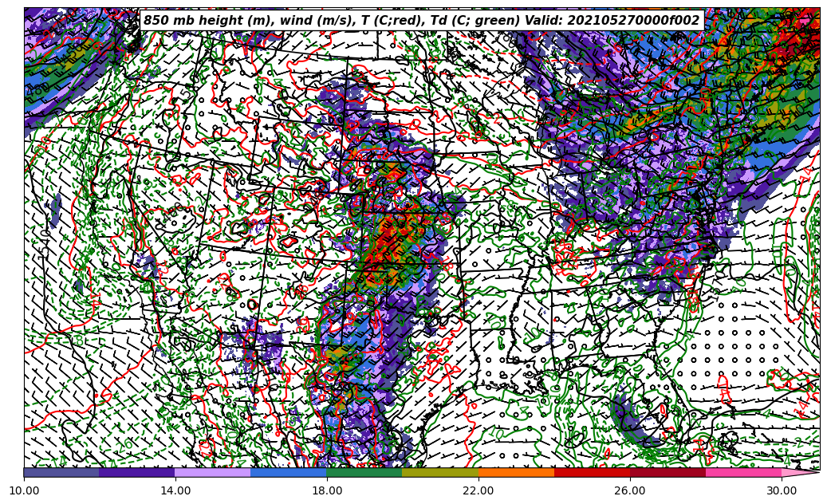The width and height of the screenshot is (827, 504).
Task: Click the 10.00 colorbar tick label
Action: [24, 490]
